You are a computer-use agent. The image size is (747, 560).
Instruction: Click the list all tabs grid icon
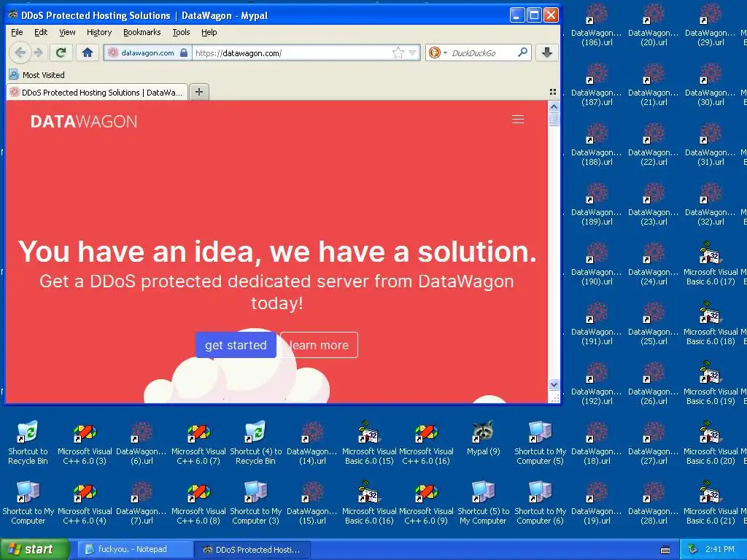[553, 92]
